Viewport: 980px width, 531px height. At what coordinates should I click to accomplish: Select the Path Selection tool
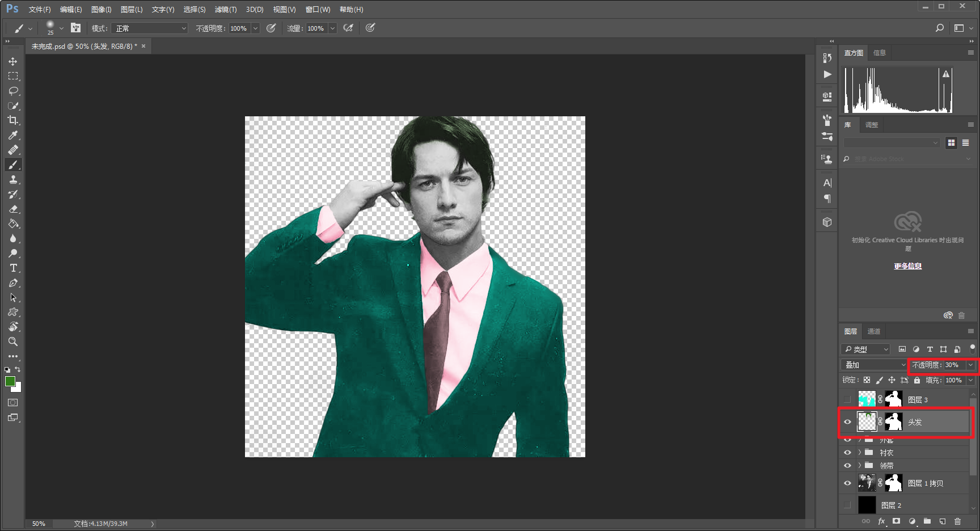(x=13, y=297)
